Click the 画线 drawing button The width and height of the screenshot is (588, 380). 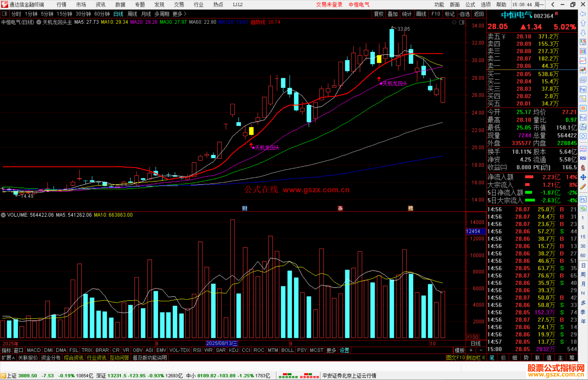click(x=421, y=14)
